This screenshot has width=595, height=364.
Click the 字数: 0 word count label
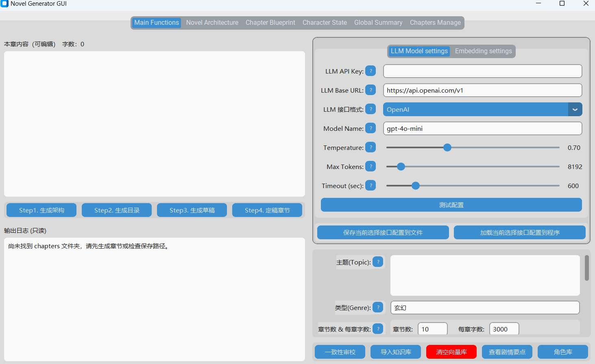pos(73,44)
